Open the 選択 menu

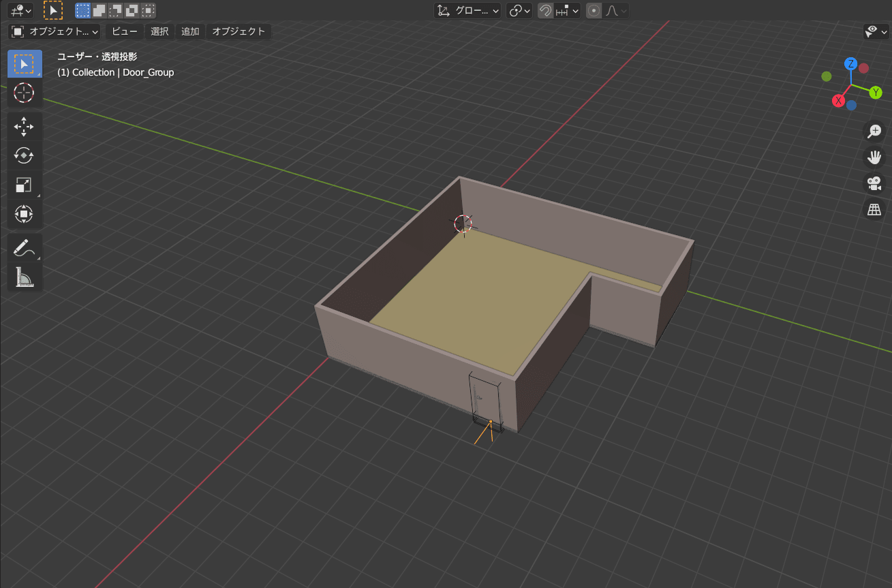[x=159, y=31]
